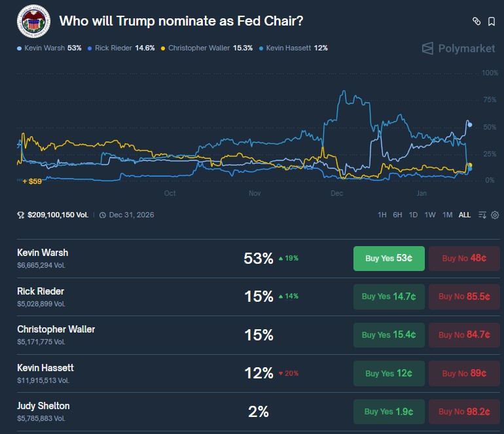Bookmark this Fed Chair market
Viewport: 504px width, 434px height.
coord(492,21)
